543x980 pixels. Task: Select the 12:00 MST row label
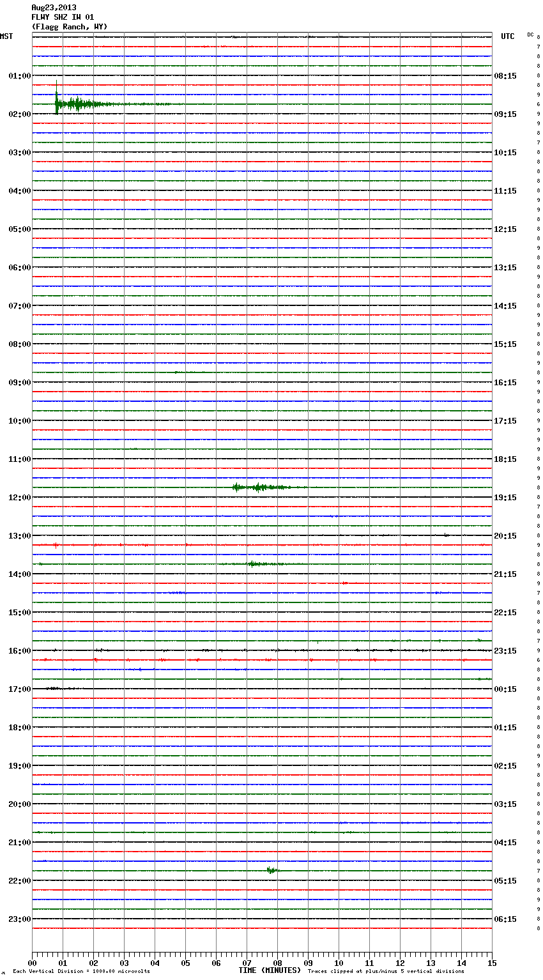[x=20, y=498]
